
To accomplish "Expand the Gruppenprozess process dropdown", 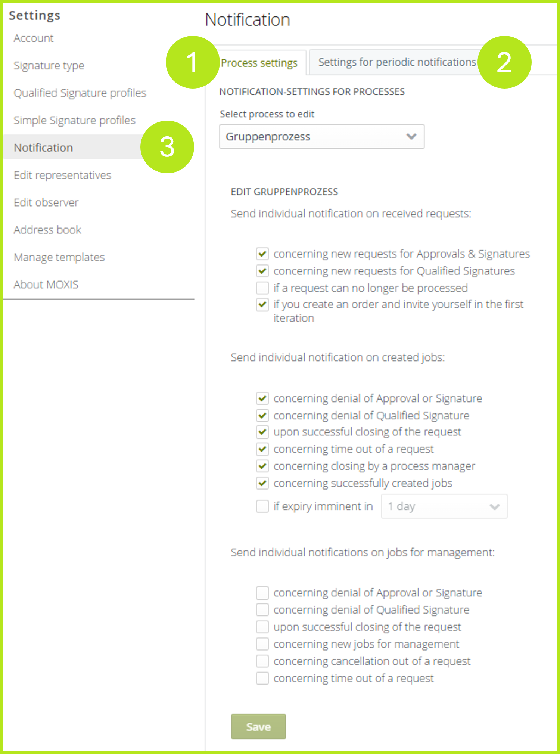I will [x=321, y=137].
